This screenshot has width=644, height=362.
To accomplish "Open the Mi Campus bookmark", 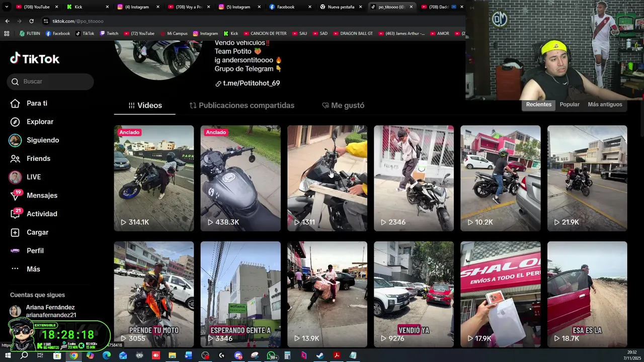I will click(x=174, y=34).
